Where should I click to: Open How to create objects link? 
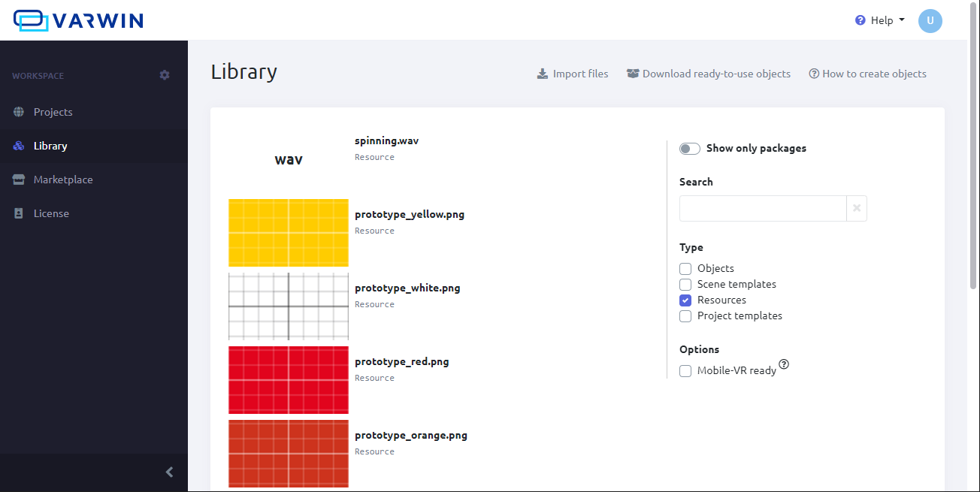pyautogui.click(x=867, y=74)
